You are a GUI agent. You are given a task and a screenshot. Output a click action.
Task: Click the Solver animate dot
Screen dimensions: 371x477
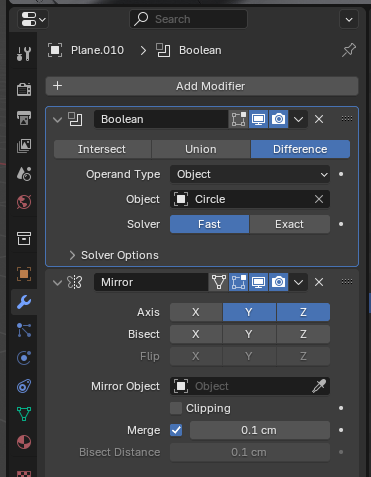tap(341, 224)
